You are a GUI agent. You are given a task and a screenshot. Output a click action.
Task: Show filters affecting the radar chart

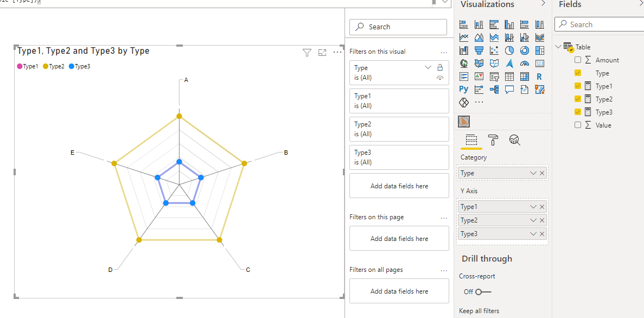[307, 52]
